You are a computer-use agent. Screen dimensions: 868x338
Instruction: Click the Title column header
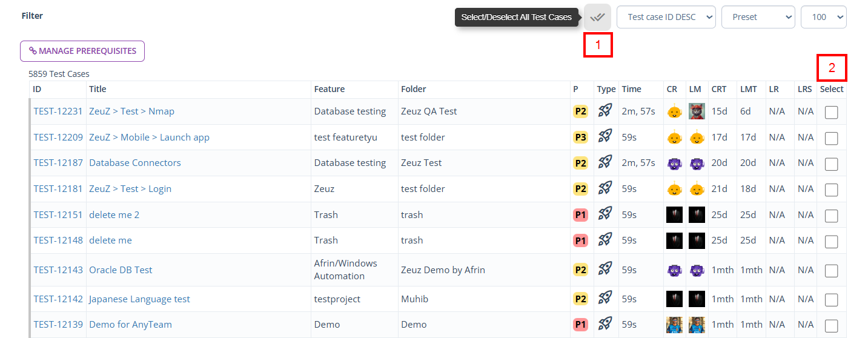pos(98,89)
